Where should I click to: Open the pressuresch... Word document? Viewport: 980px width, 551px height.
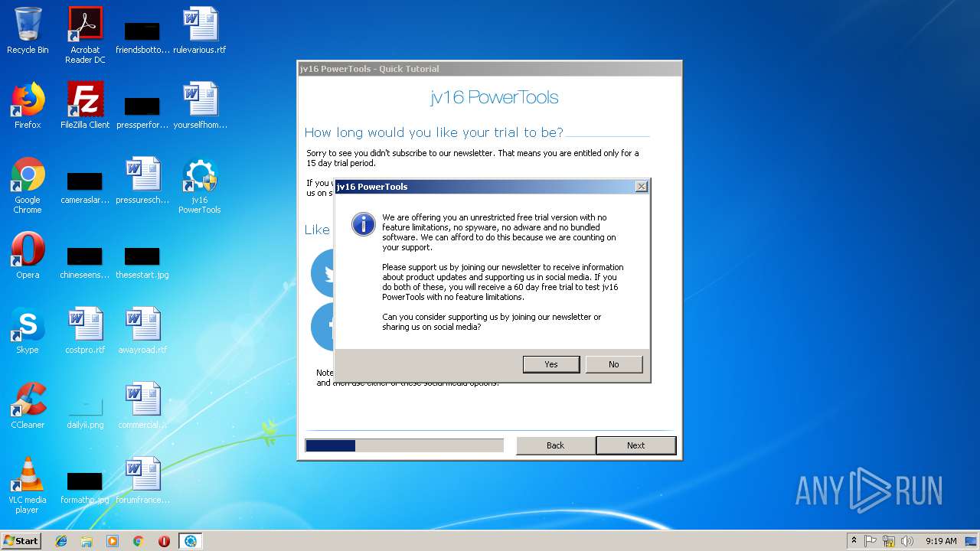(x=142, y=181)
